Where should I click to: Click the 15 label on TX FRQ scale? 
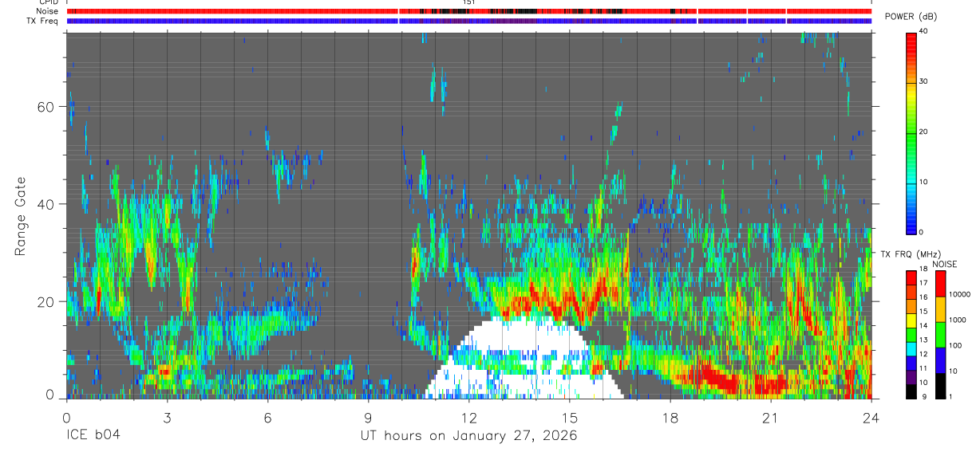[923, 312]
